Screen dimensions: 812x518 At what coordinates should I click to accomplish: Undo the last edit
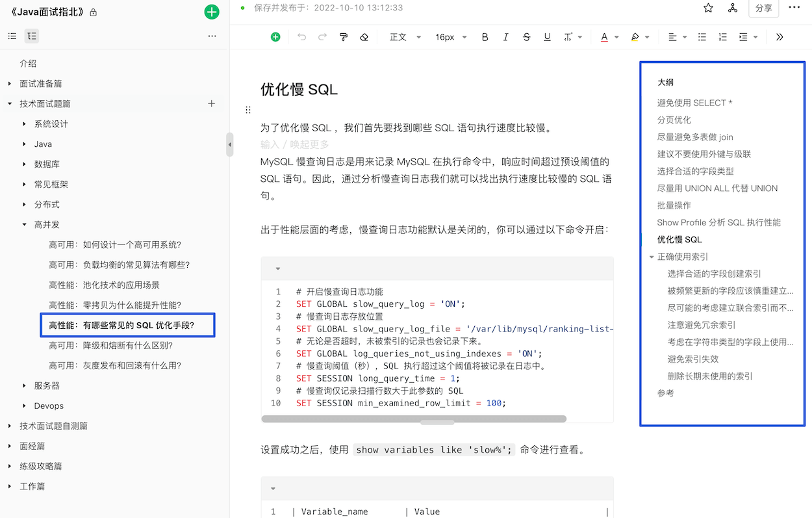coord(301,37)
